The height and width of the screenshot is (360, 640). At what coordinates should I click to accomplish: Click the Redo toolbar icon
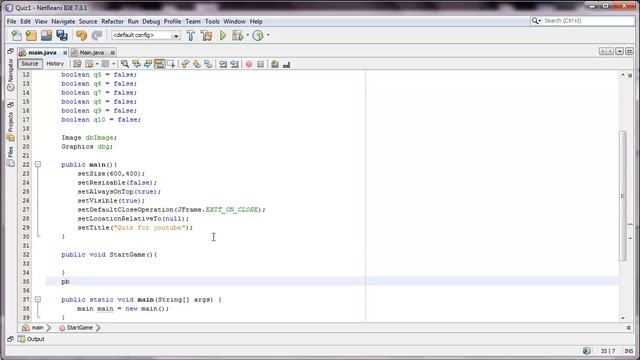click(x=97, y=36)
